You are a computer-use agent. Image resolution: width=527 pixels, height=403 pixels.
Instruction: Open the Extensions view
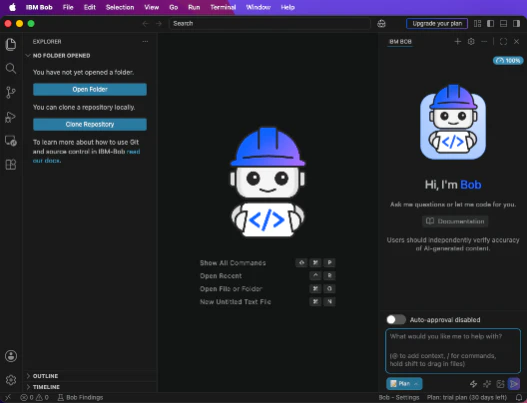(11, 165)
